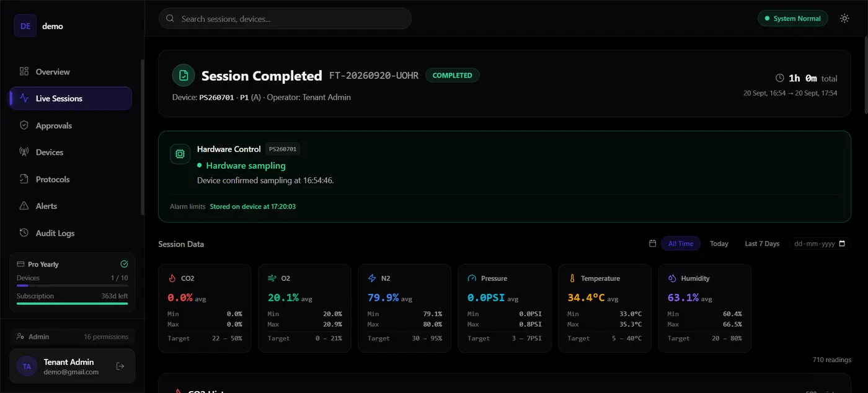Click the 34.4°C temperature average
Image resolution: width=868 pixels, height=393 pixels.
point(586,298)
